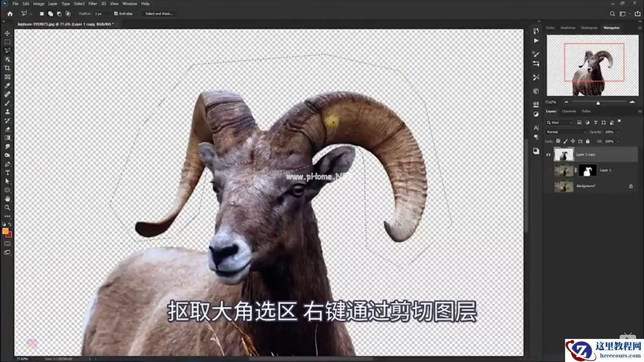644x362 pixels.
Task: Toggle the lock transparent pixels option
Action: pos(558,141)
